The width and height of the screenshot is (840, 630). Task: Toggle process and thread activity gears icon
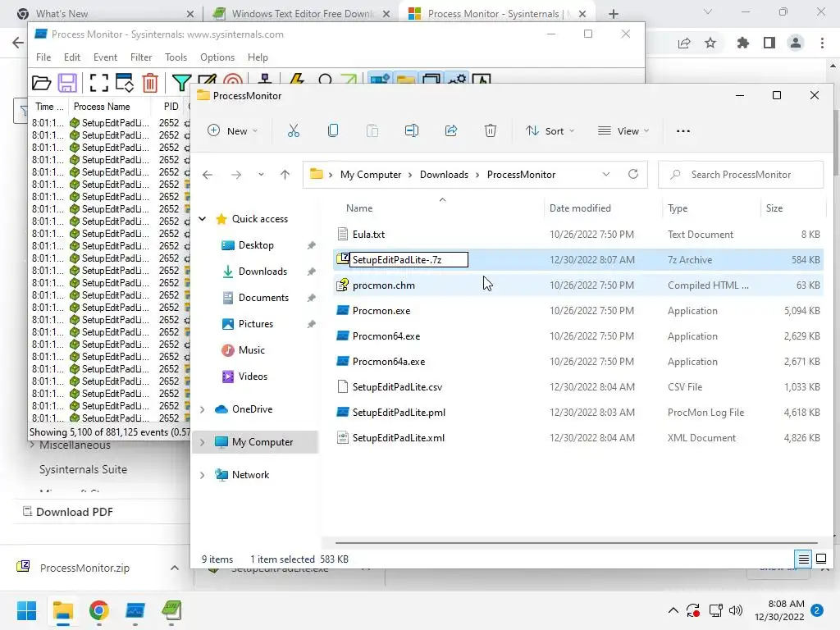point(457,80)
